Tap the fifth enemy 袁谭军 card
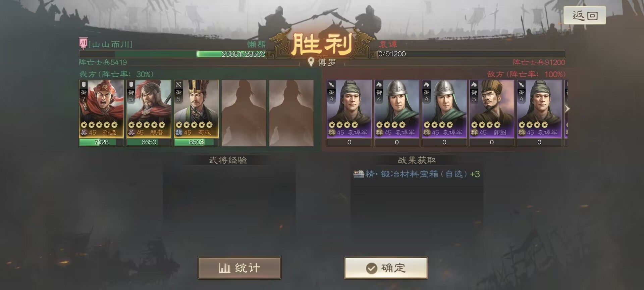The height and width of the screenshot is (290, 644). 539,113
